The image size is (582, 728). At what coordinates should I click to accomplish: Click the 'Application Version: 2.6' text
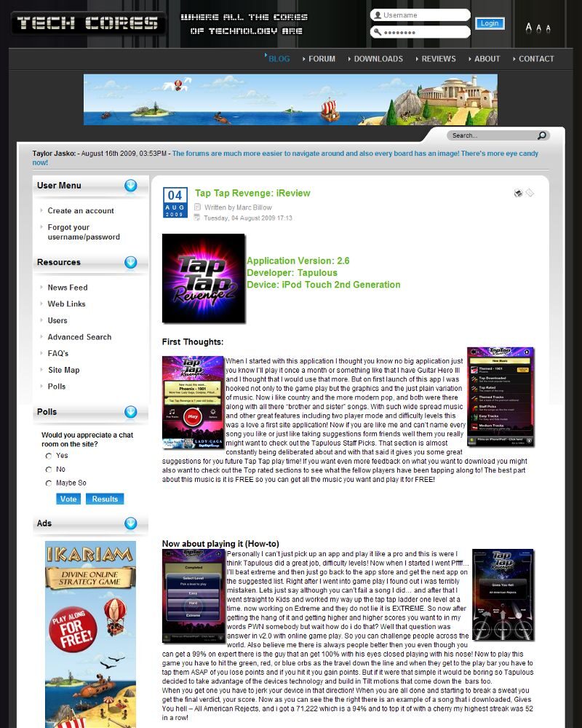pyautogui.click(x=298, y=261)
